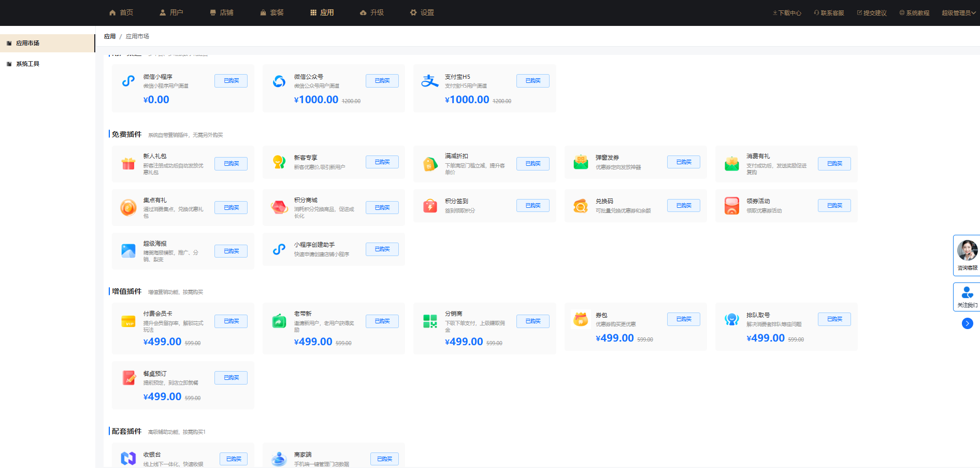The image size is (980, 468).
Task: Click the 收银台 plugin icon
Action: pyautogui.click(x=128, y=458)
